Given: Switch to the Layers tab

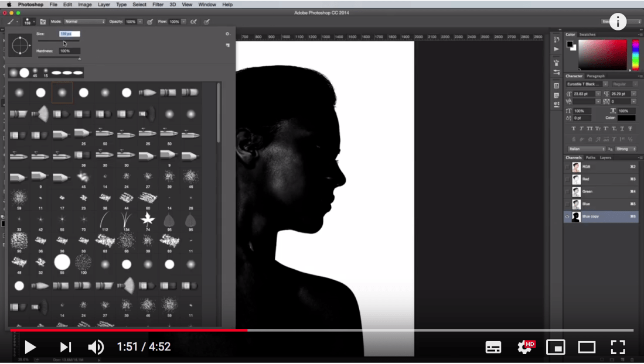Looking at the screenshot, I should [x=605, y=157].
